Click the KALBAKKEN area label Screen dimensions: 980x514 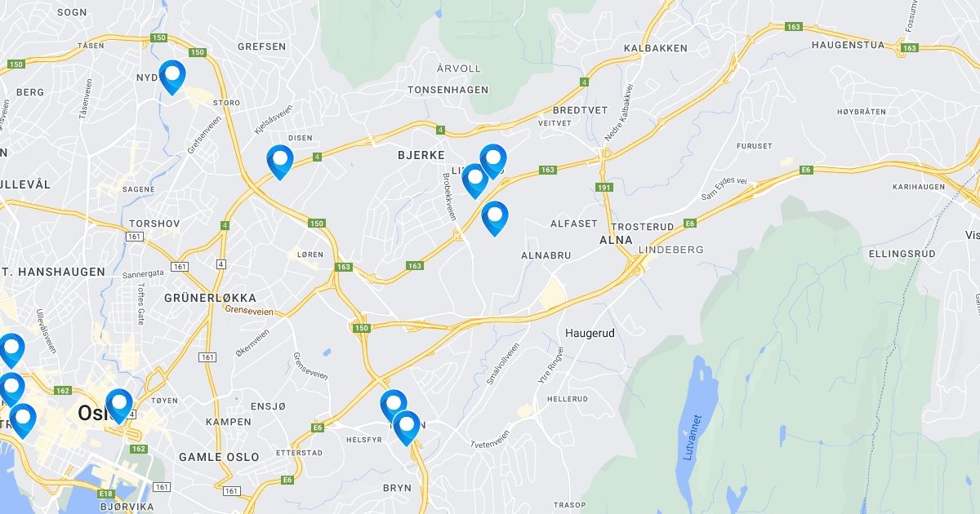656,48
